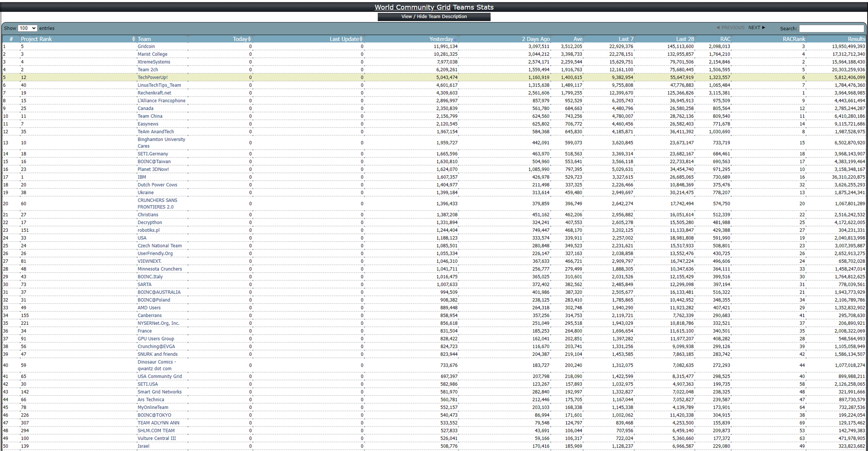Open the Easynews team link

coord(148,124)
